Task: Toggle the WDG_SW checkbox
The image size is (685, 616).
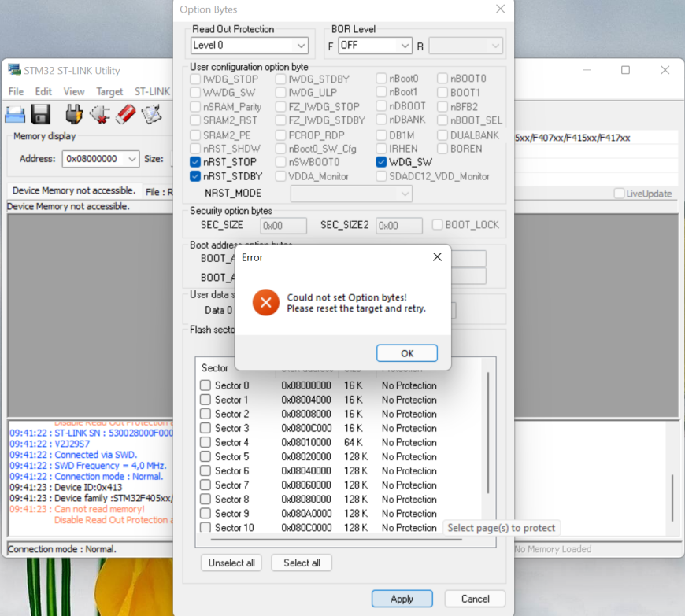Action: [x=381, y=162]
